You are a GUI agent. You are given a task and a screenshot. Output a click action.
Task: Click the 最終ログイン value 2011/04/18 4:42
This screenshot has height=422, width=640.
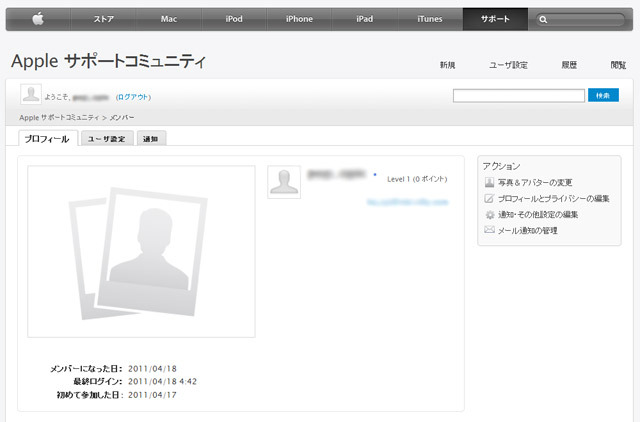162,382
